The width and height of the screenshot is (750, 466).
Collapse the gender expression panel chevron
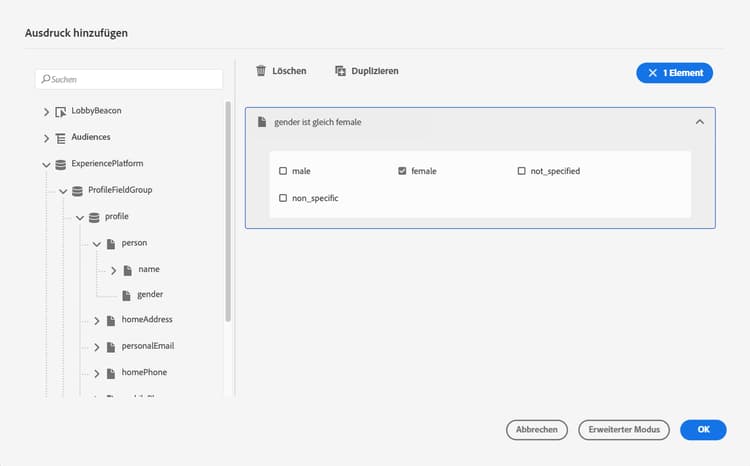700,122
